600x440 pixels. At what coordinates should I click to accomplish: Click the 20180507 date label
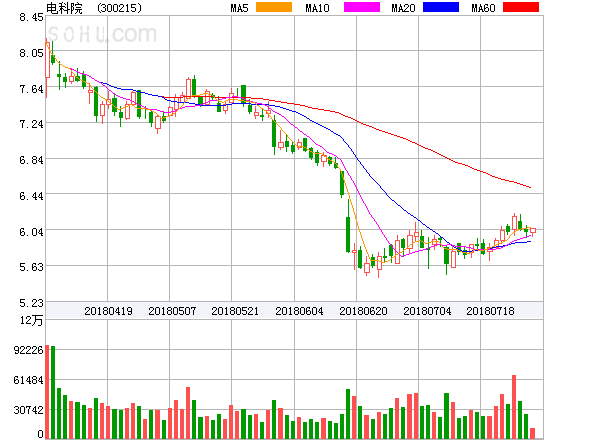click(172, 311)
